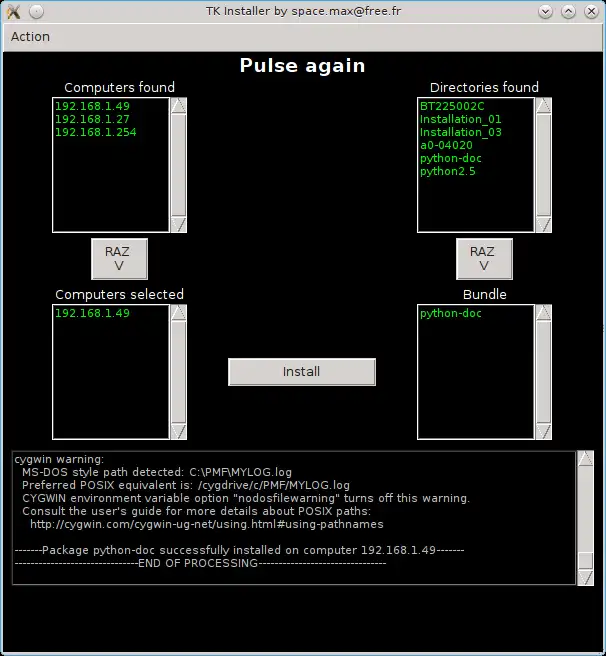Select python2.5 directory
This screenshot has width=606, height=656.
pos(448,171)
